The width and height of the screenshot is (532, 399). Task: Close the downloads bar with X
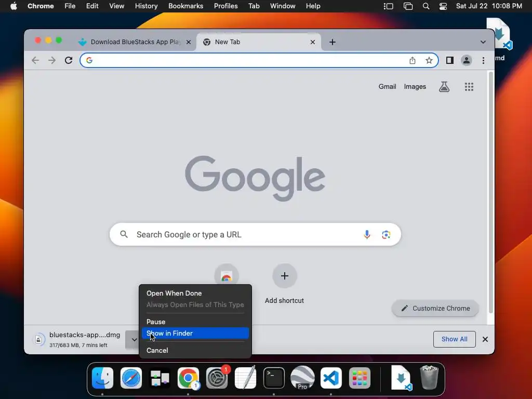point(485,339)
